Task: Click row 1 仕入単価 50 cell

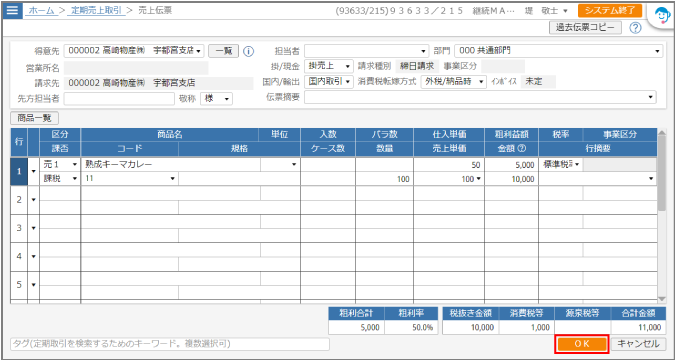Action: [449, 164]
